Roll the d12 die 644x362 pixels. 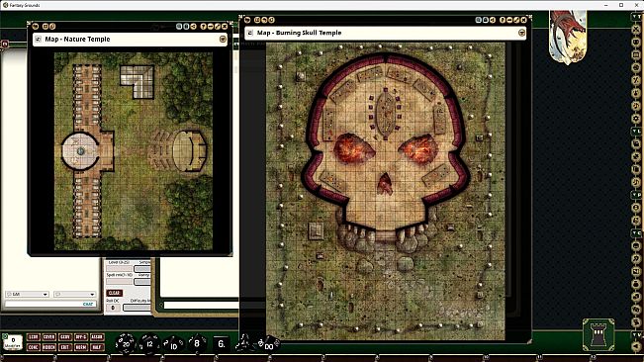(x=149, y=344)
